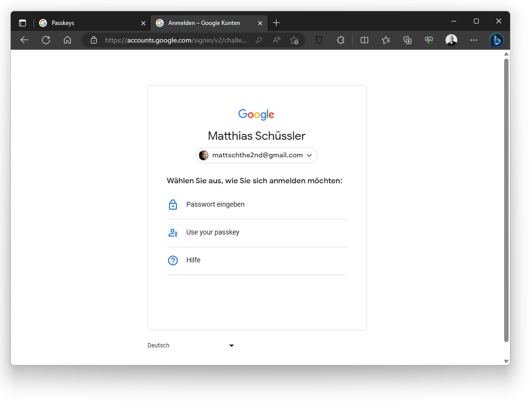Open the browser profile avatar
This screenshot has width=532, height=410.
pyautogui.click(x=451, y=40)
